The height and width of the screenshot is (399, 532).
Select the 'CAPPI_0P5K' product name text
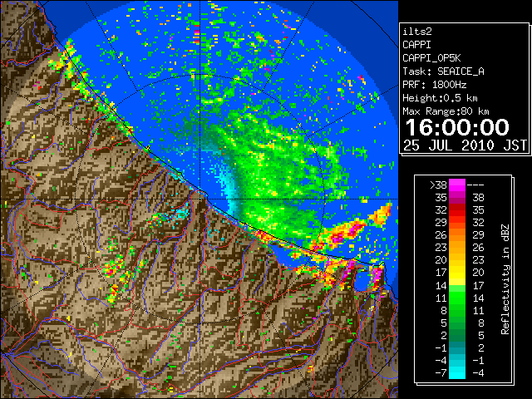431,58
